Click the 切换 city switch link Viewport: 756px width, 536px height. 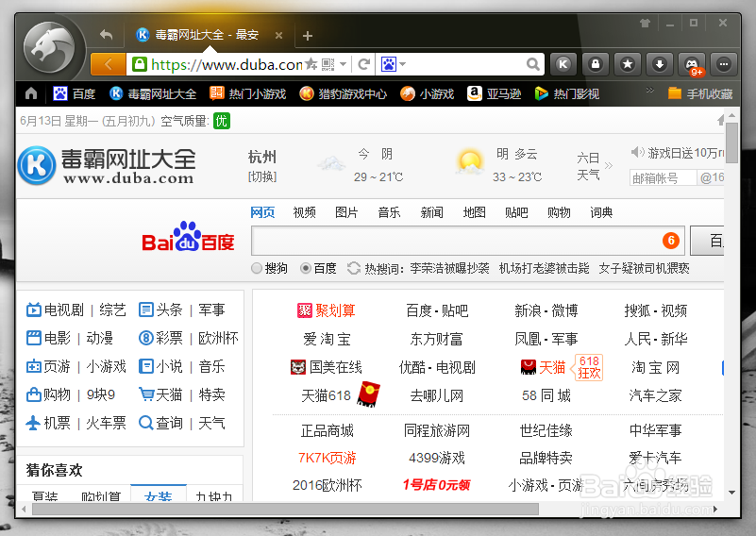[262, 176]
